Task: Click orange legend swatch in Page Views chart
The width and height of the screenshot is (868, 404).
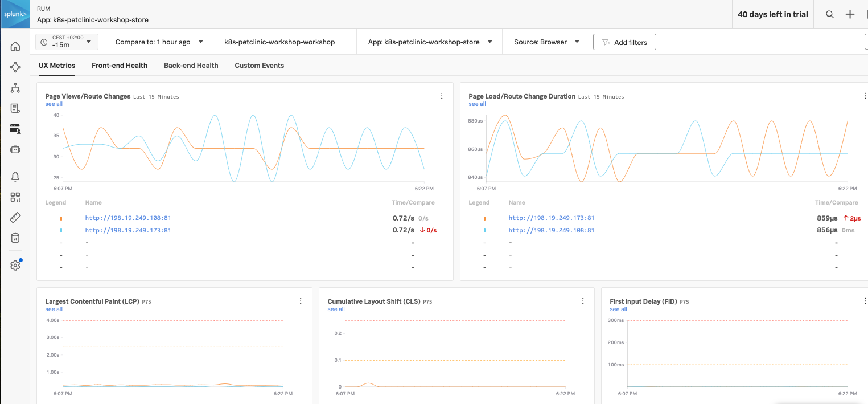Action: (x=61, y=218)
